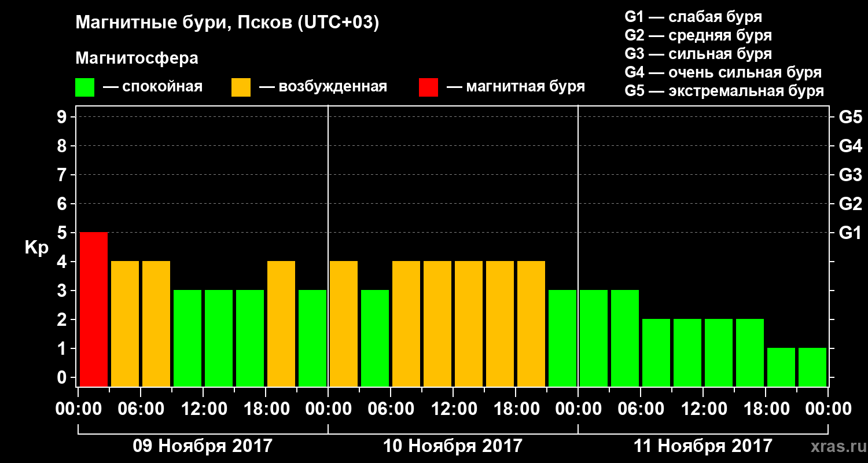Click the green 'спокойная' legend swatch

(x=84, y=87)
